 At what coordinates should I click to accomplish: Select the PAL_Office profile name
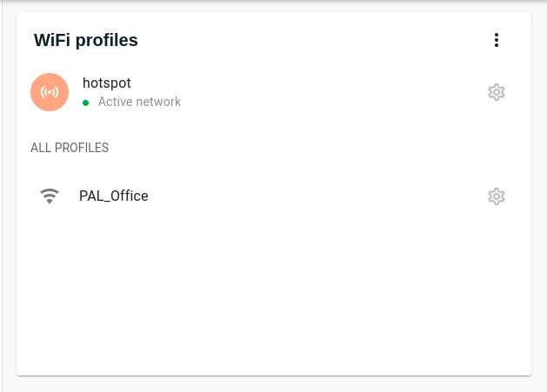point(113,196)
